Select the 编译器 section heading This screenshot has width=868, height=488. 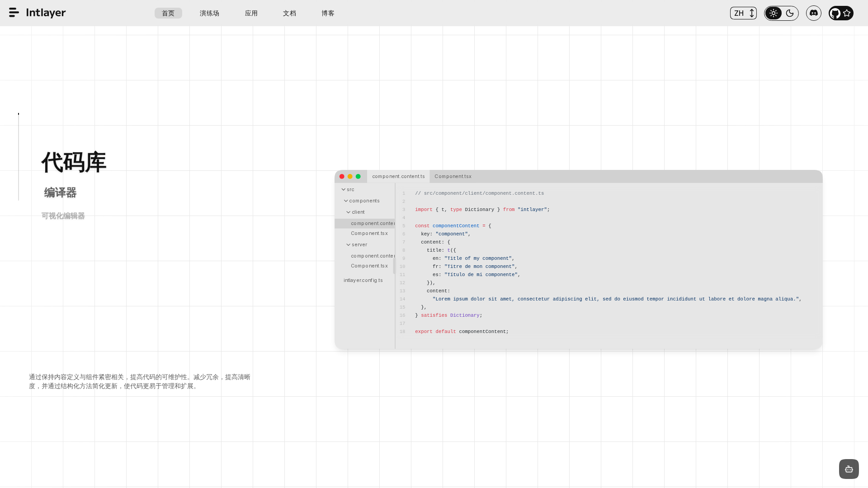[x=60, y=193]
